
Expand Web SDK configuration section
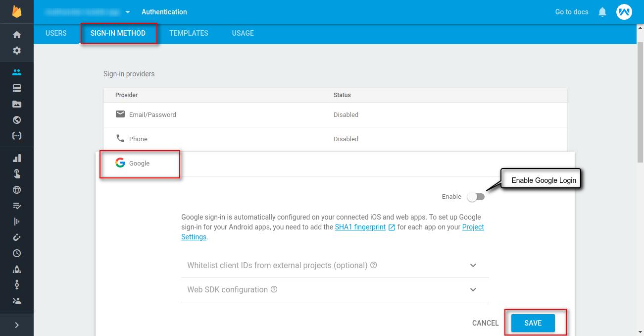473,290
